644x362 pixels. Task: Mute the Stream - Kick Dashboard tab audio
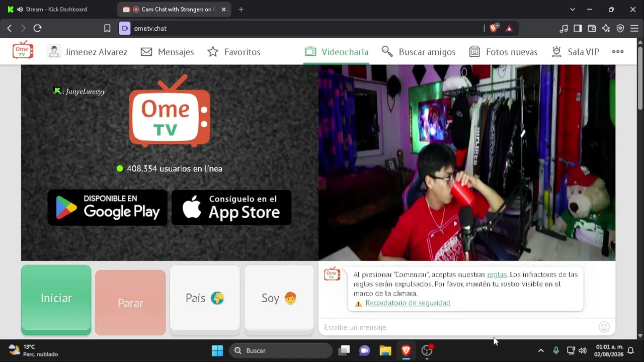pyautogui.click(x=20, y=9)
